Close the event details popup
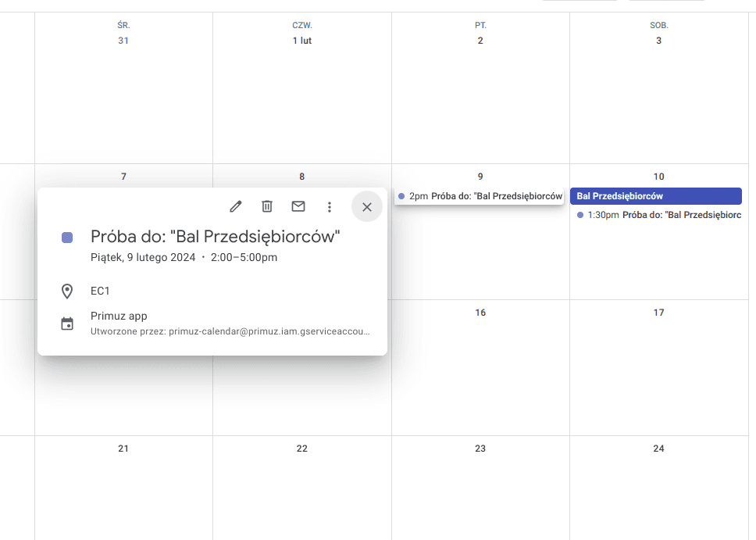The image size is (756, 540). tap(367, 207)
